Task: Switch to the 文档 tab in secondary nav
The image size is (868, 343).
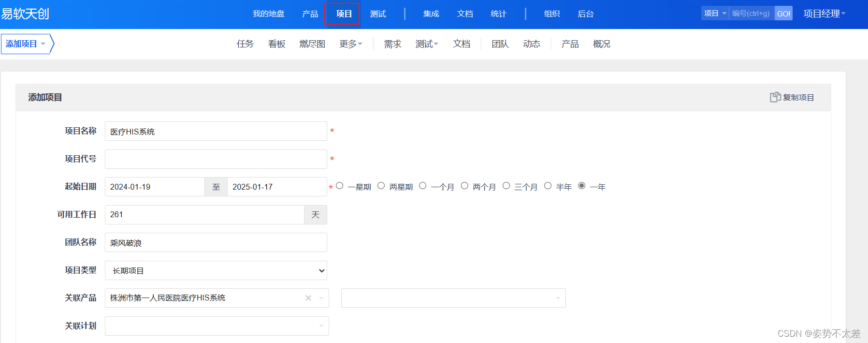Action: click(x=462, y=44)
